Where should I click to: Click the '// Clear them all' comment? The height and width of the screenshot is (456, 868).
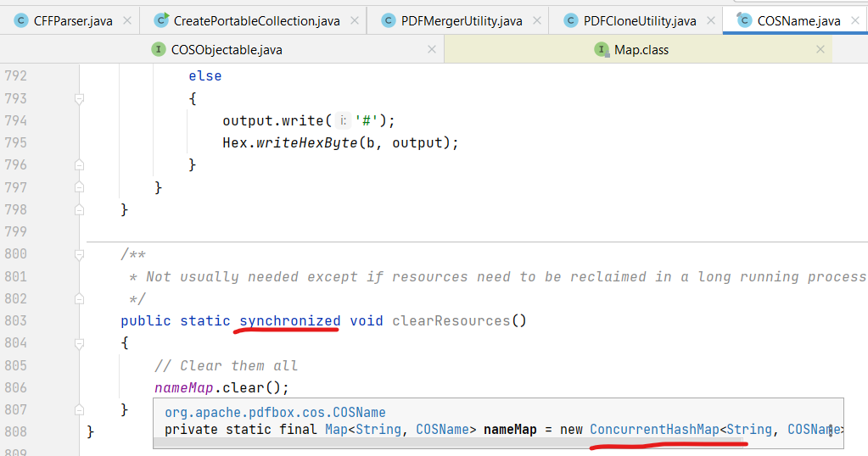pos(226,366)
